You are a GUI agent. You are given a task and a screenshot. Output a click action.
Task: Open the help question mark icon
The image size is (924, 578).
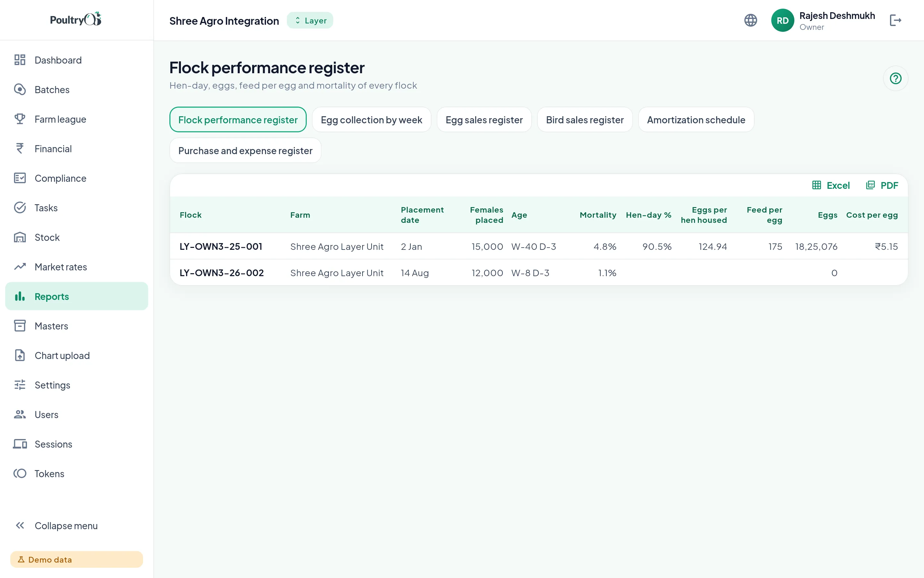point(895,78)
